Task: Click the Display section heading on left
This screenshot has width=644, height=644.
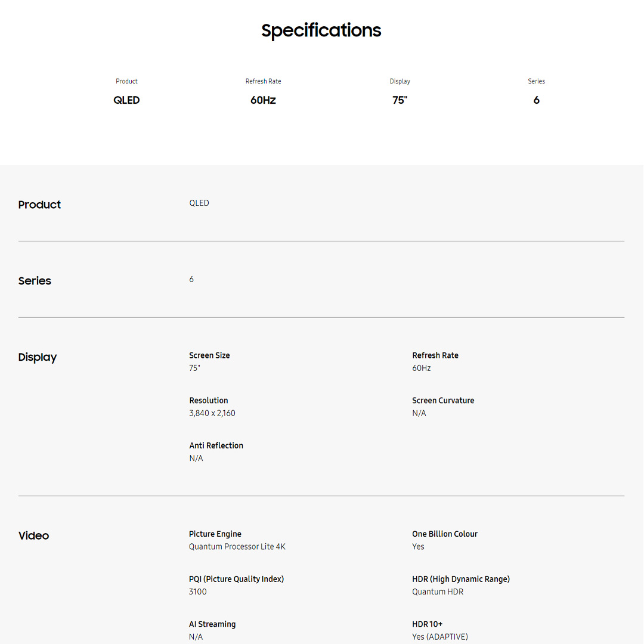Action: (x=38, y=357)
